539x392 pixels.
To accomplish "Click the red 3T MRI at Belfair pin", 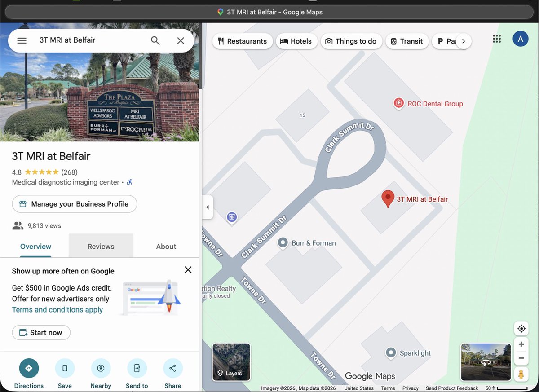I will coord(388,199).
